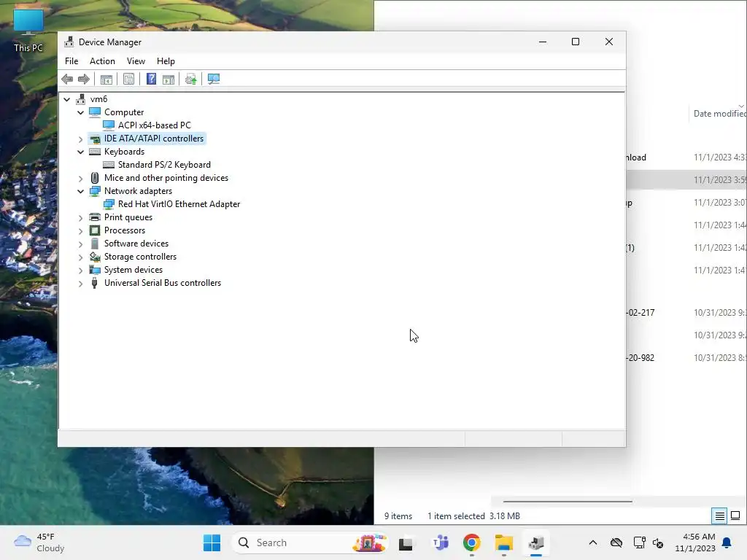747x560 pixels.
Task: Click the taskbar Search box
Action: pos(309,542)
